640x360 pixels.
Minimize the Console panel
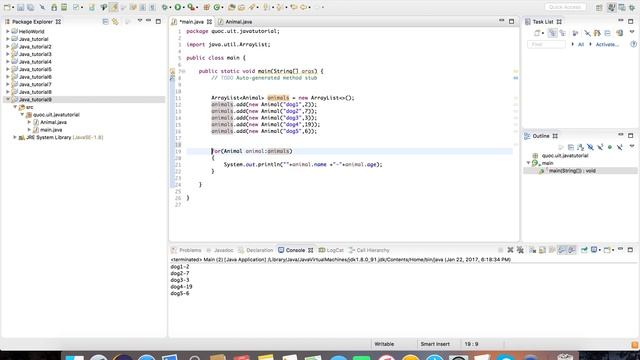point(620,249)
